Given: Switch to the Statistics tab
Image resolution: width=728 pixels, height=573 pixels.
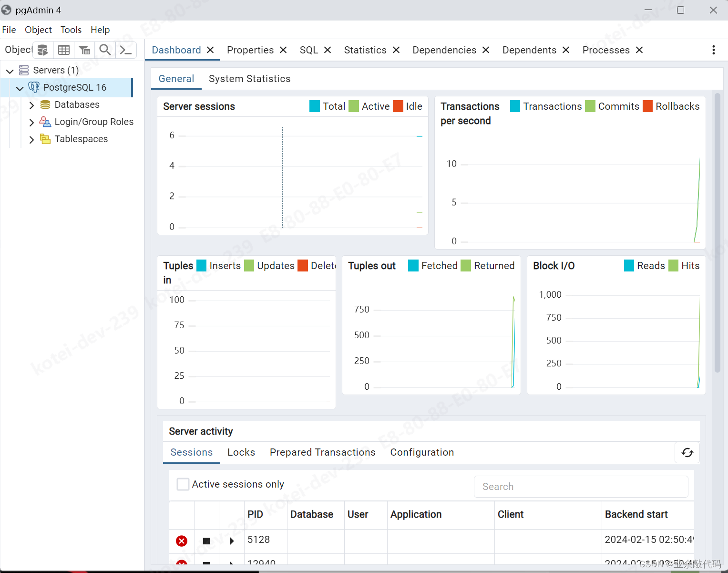Looking at the screenshot, I should (365, 50).
